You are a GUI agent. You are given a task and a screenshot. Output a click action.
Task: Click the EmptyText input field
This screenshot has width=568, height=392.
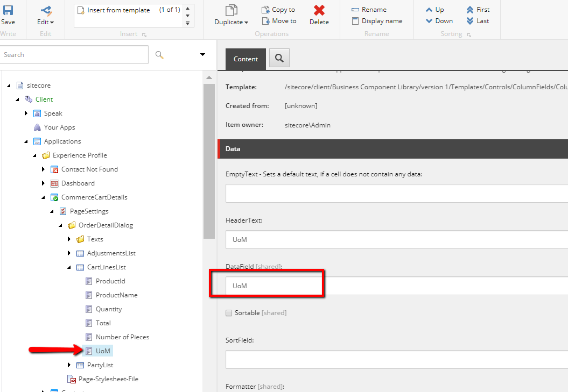[397, 193]
